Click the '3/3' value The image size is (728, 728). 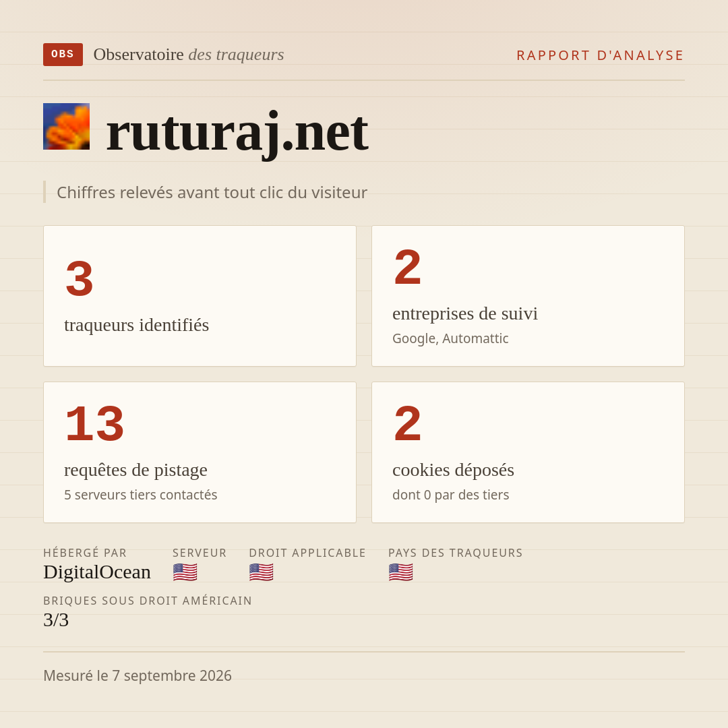(x=56, y=620)
